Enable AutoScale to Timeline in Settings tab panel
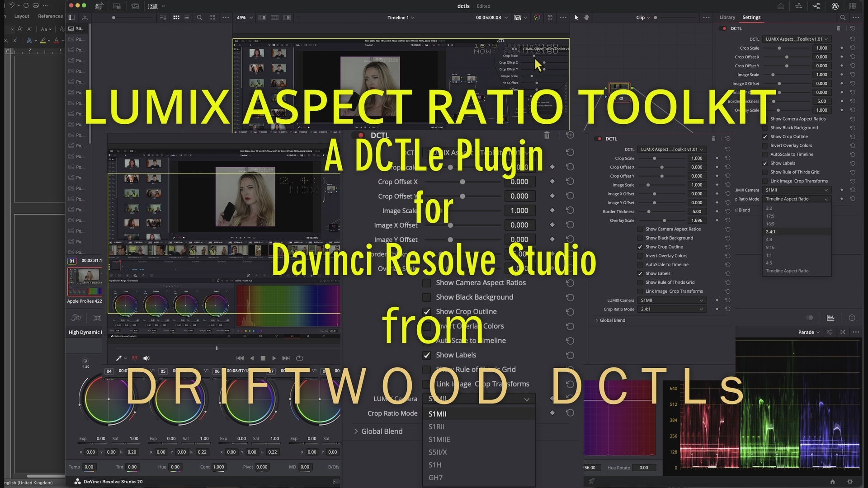The width and height of the screenshot is (868, 488). pos(765,154)
